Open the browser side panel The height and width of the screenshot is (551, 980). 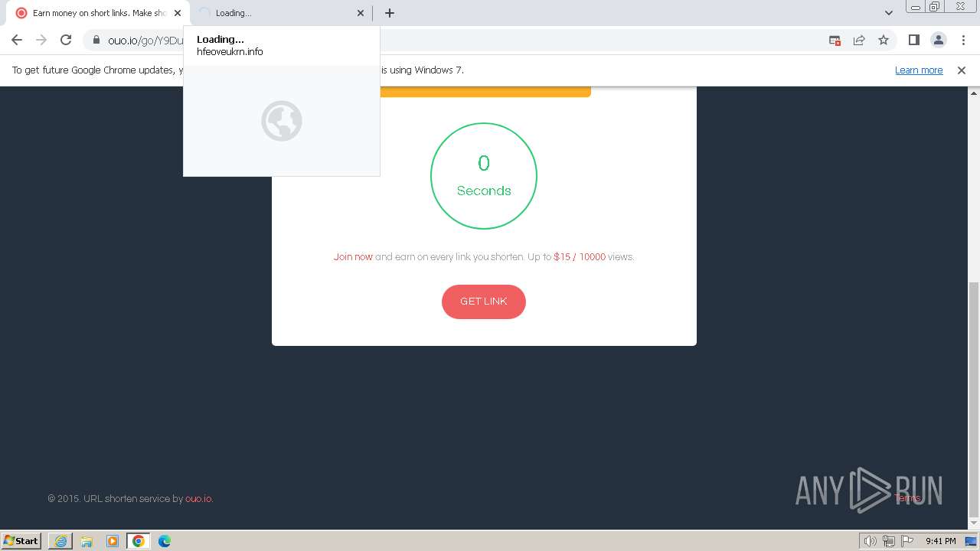tap(913, 40)
